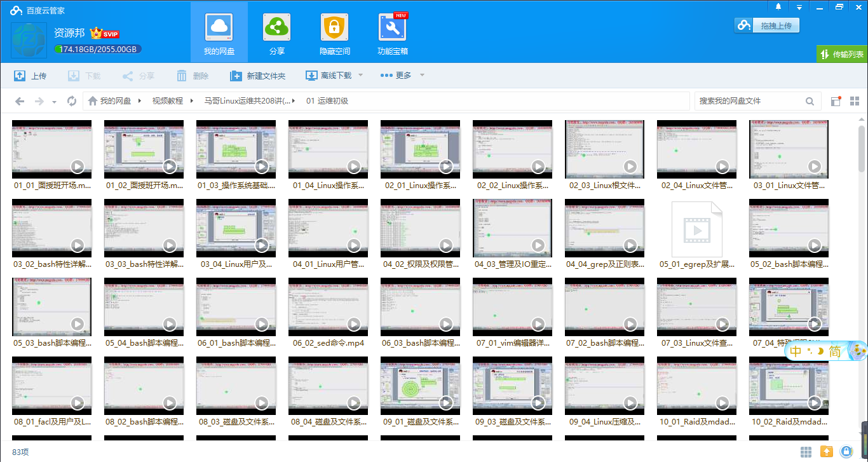This screenshot has height=462, width=868.
Task: Open the title bar dropdown menu
Action: [x=799, y=6]
